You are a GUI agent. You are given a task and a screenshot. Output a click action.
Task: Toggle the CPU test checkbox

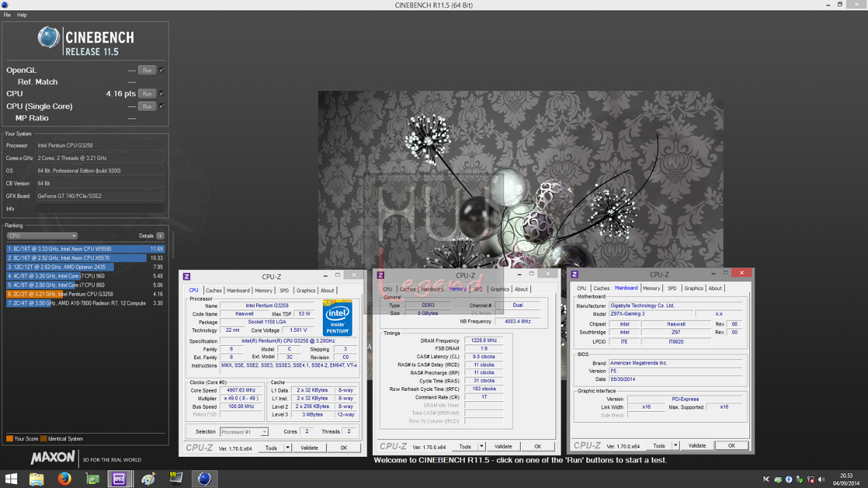tap(162, 94)
